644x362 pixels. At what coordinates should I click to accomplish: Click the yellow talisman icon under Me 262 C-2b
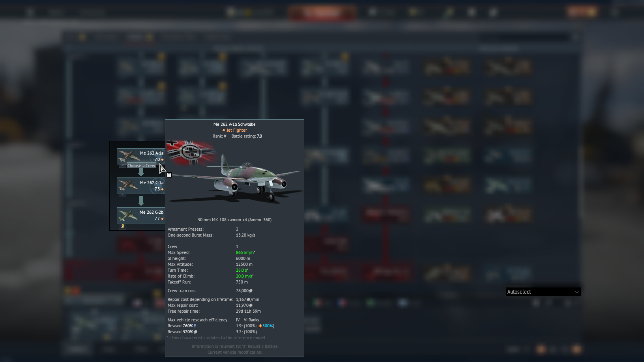pos(123,226)
